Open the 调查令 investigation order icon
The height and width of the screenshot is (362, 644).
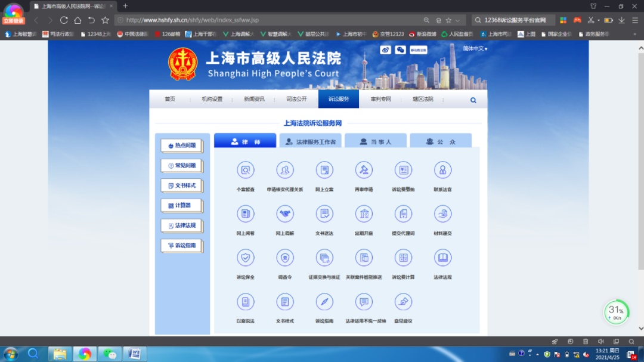click(x=285, y=258)
